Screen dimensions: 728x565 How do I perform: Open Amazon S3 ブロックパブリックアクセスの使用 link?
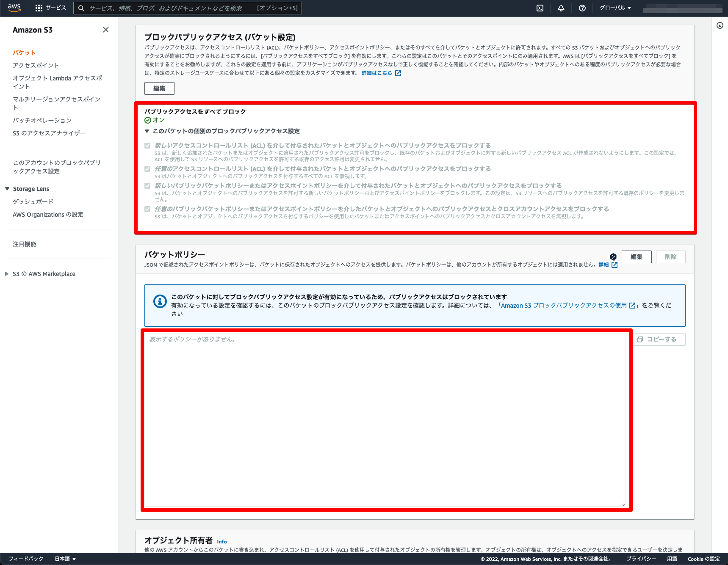click(x=564, y=306)
